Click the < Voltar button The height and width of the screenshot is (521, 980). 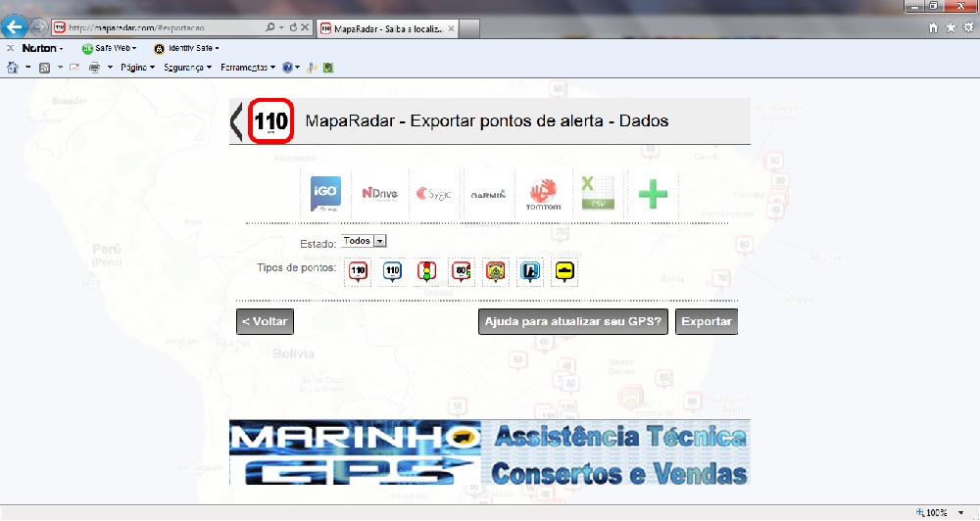(265, 322)
